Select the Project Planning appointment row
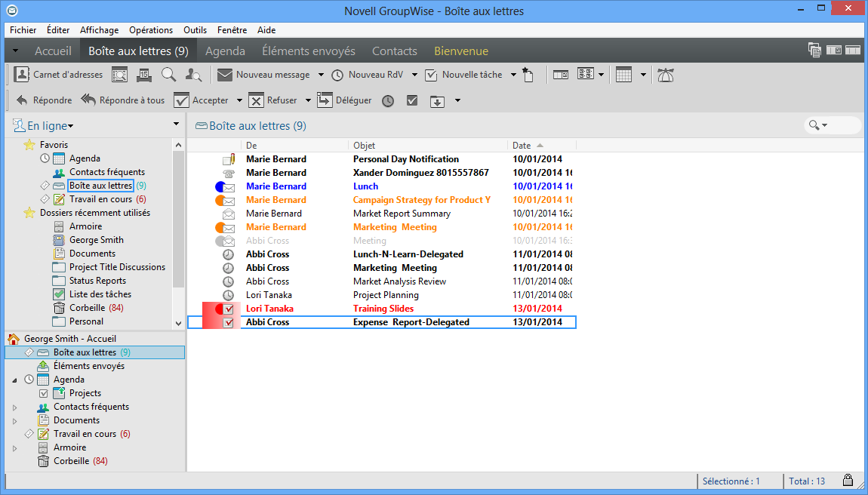Image resolution: width=868 pixels, height=495 pixels. point(381,295)
